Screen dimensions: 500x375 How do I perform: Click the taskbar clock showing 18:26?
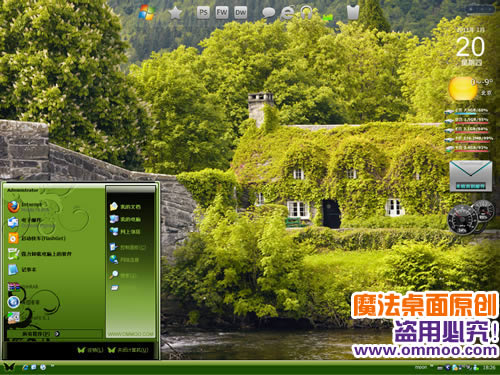pos(489,367)
